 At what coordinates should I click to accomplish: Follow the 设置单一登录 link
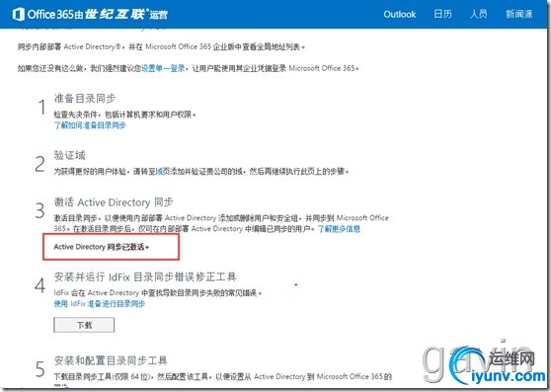point(163,68)
